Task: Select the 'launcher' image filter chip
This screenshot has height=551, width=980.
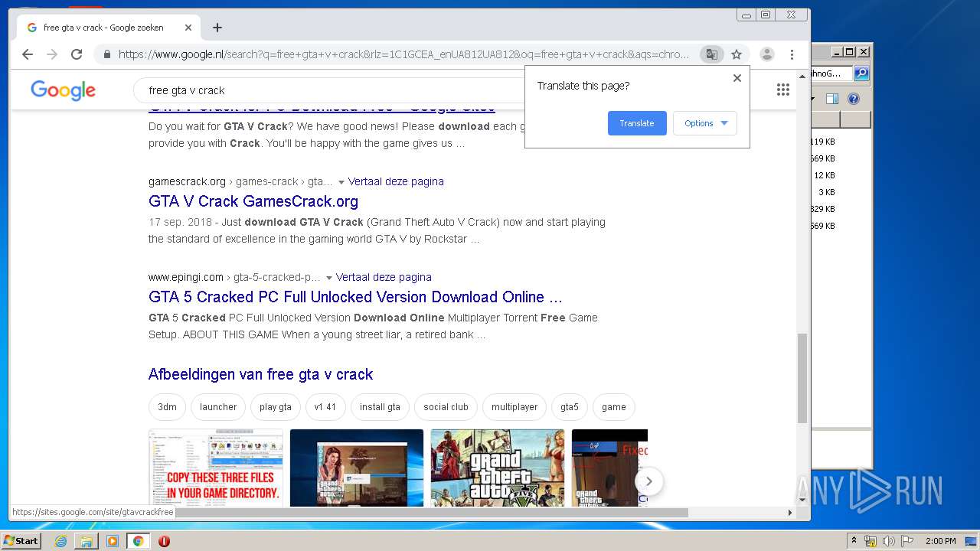Action: tap(218, 407)
